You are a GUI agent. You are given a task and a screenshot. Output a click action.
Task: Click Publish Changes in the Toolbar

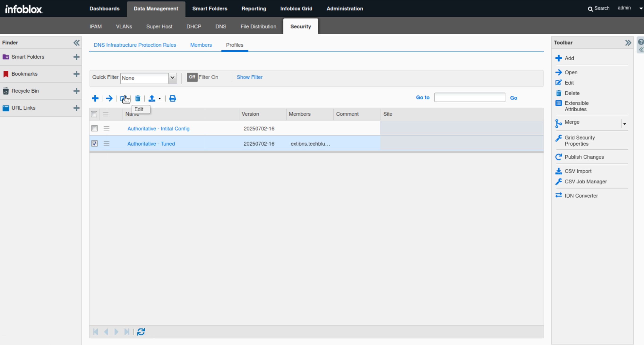point(584,157)
